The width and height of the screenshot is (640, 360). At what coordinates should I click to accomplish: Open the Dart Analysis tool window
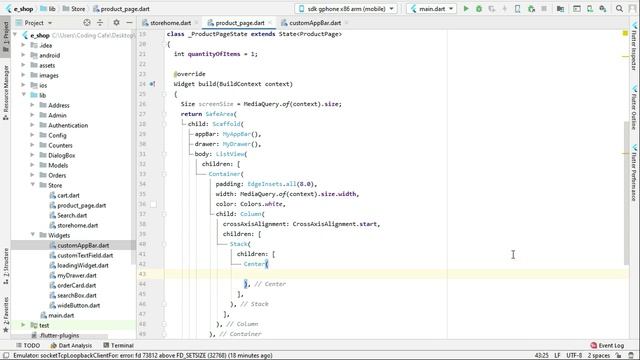pyautogui.click(x=71, y=345)
